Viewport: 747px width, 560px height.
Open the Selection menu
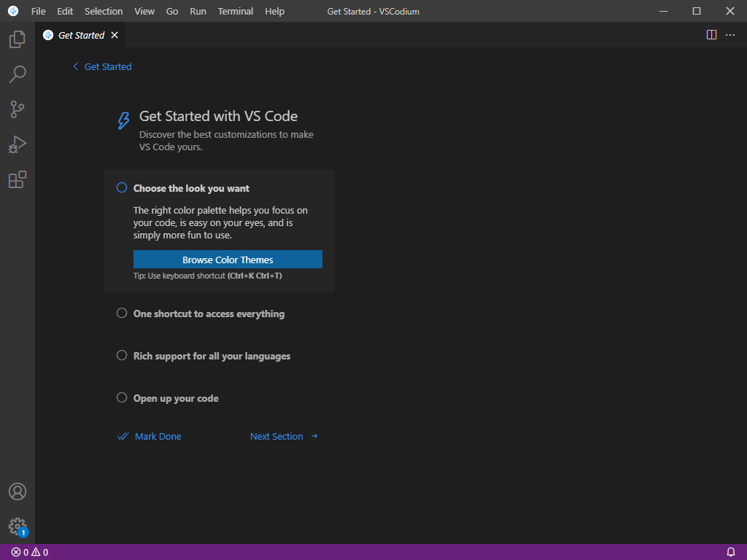click(104, 11)
